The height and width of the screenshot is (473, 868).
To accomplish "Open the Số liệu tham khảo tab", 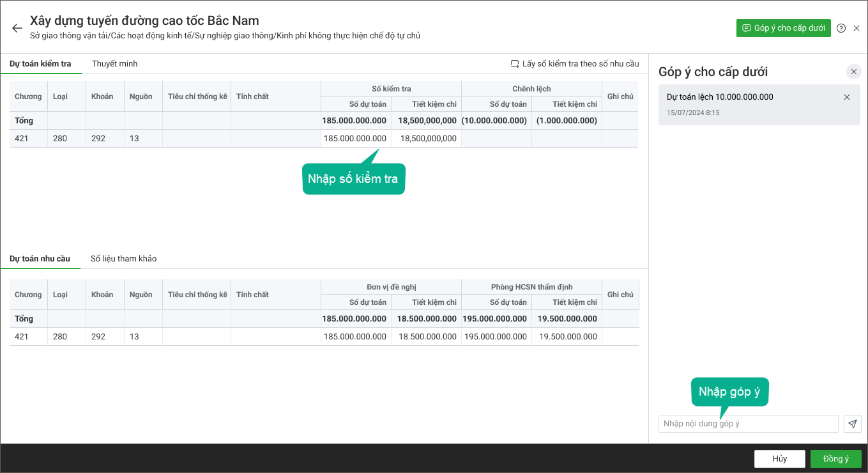I will click(123, 259).
